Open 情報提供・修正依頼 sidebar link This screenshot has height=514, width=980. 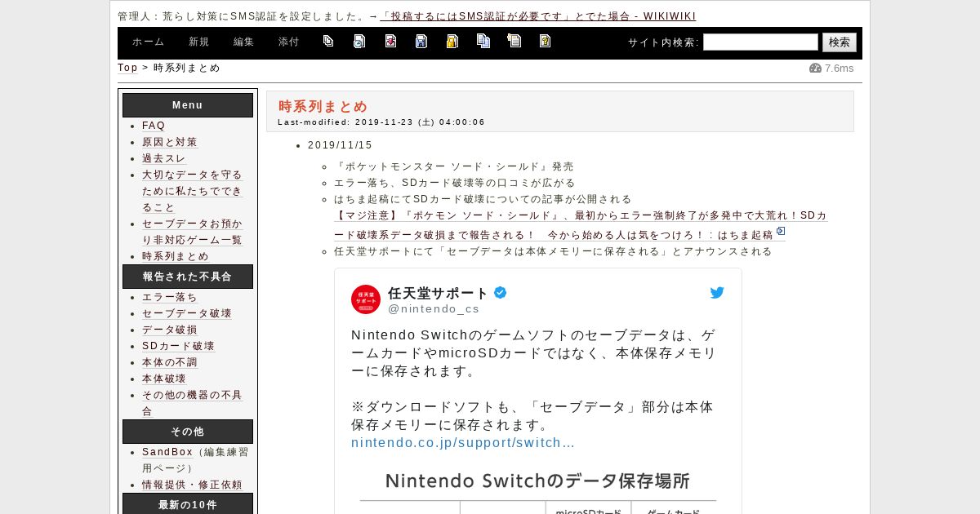pyautogui.click(x=193, y=485)
